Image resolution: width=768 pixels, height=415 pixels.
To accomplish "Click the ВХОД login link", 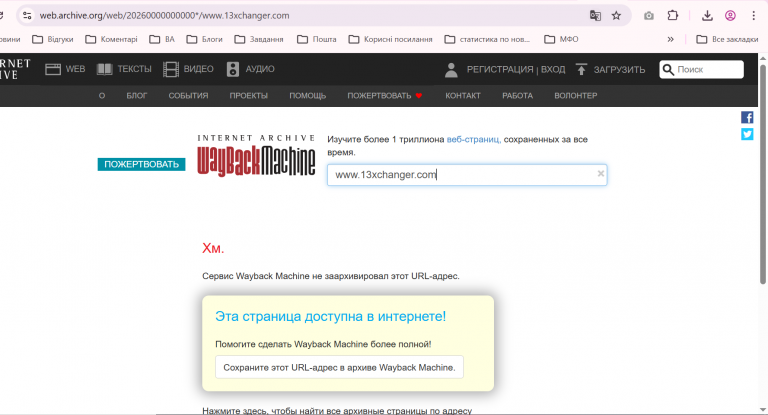I will [x=553, y=70].
